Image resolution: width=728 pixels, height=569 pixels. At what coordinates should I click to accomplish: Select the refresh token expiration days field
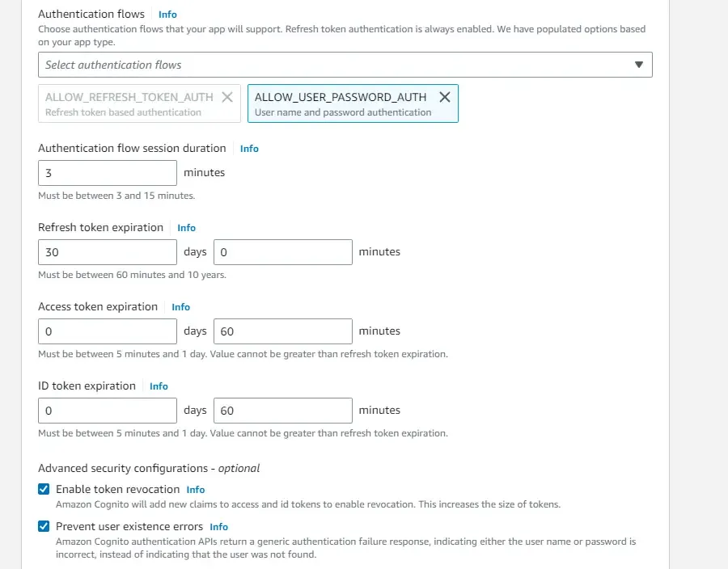[107, 251]
